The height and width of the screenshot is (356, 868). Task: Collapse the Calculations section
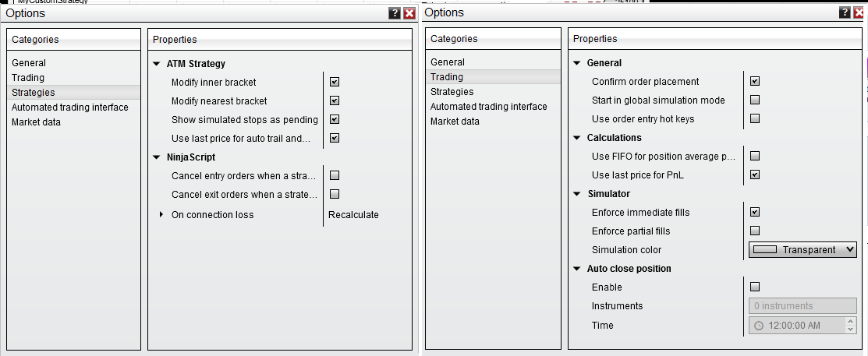click(577, 138)
